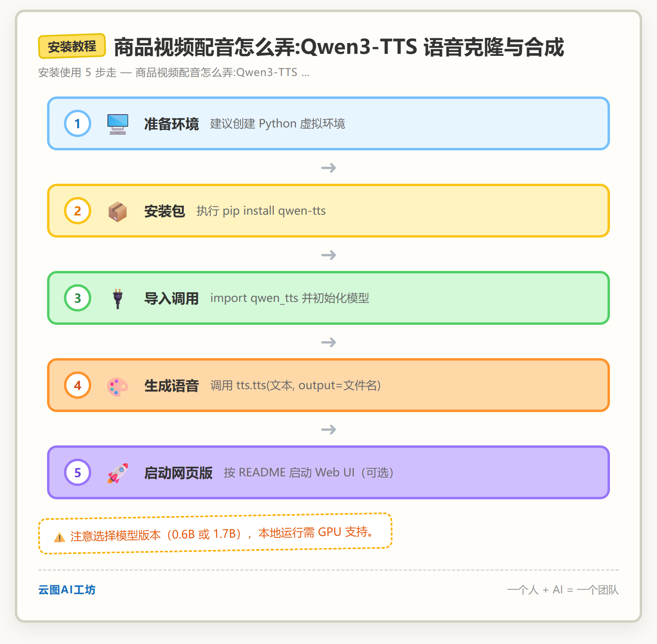
Task: Select the purple number 5 circle
Action: point(78,472)
